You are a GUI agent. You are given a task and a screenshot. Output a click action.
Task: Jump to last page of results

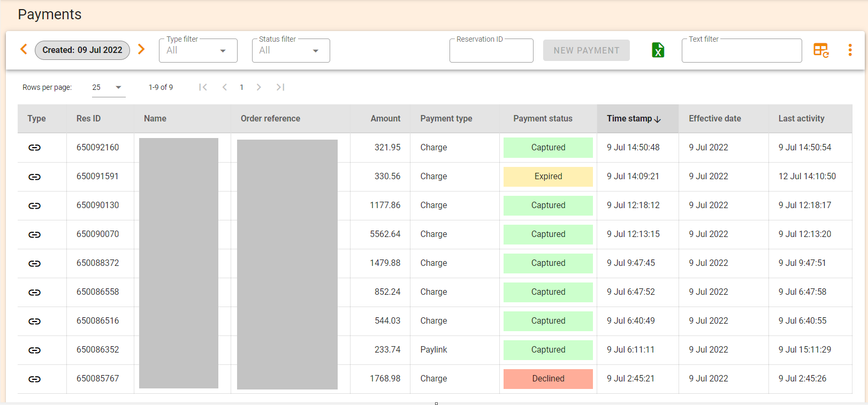(280, 87)
